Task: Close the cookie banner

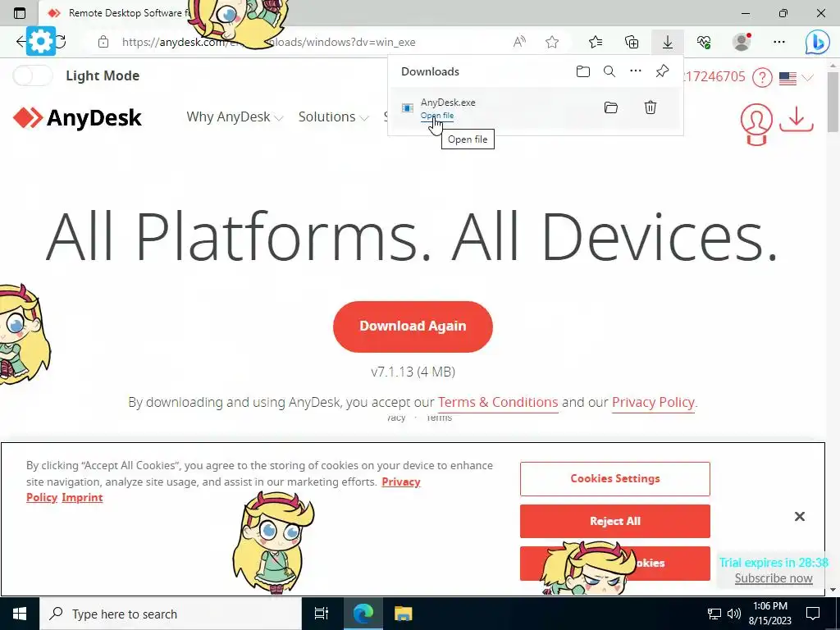Action: click(x=799, y=517)
